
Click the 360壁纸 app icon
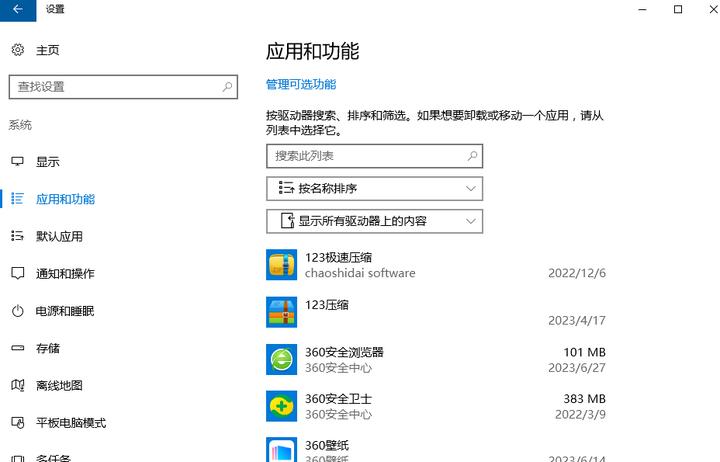(281, 450)
